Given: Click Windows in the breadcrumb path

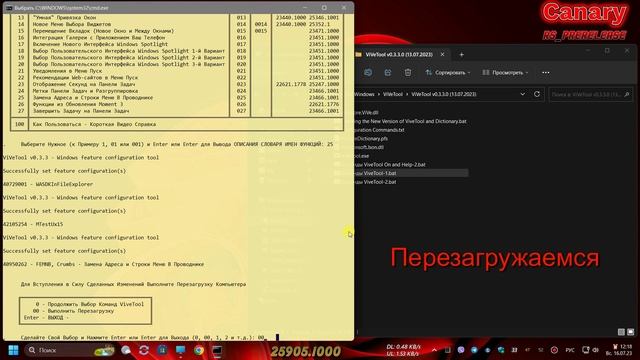Looking at the screenshot, I should [364, 94].
